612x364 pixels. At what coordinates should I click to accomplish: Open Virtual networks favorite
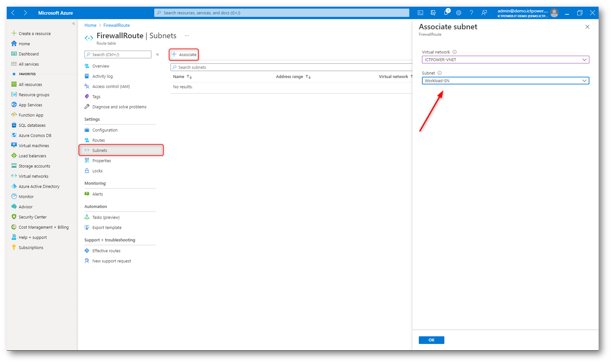pos(33,176)
